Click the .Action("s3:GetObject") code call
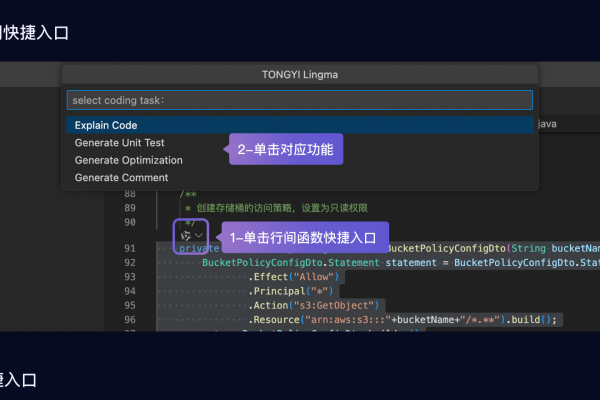Screen dimensions: 600x400 [x=314, y=305]
